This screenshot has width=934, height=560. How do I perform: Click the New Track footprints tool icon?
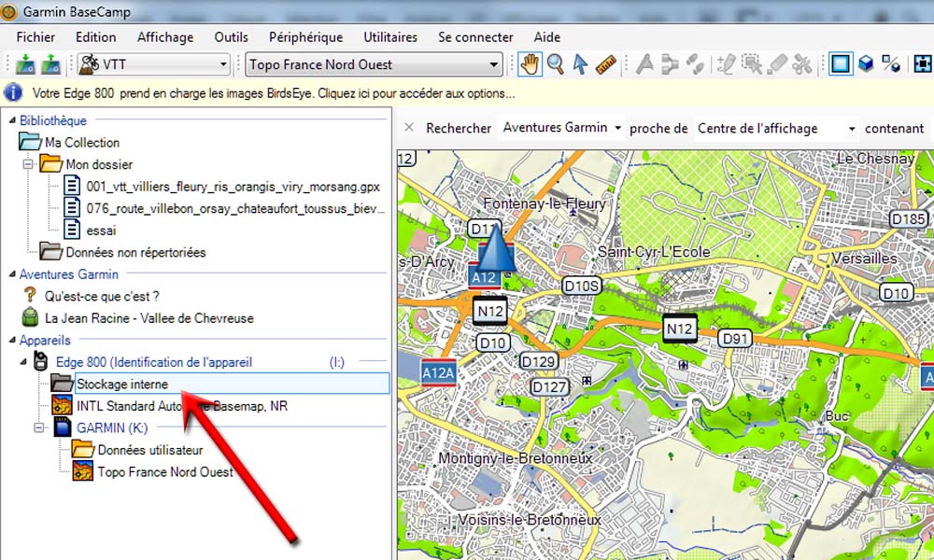pyautogui.click(x=695, y=64)
